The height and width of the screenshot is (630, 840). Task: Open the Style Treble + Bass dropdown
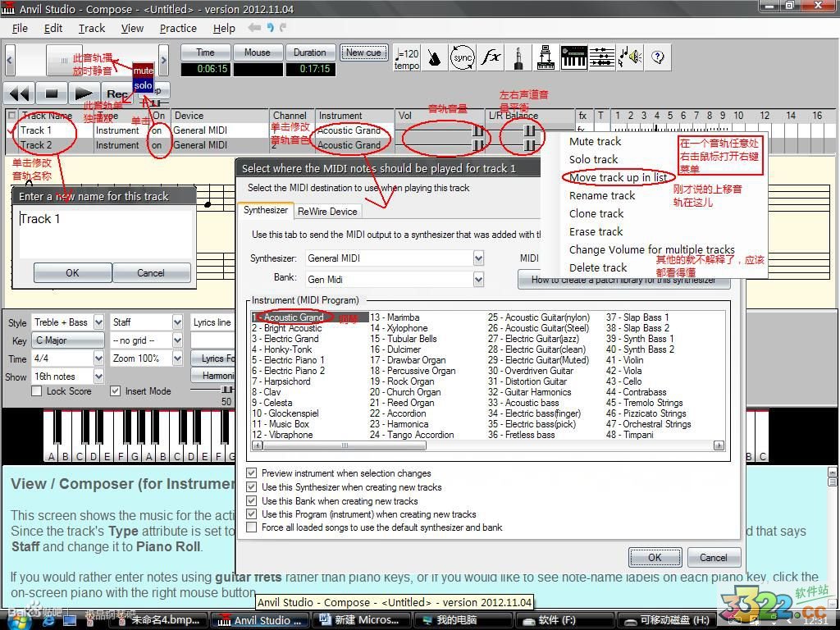98,322
